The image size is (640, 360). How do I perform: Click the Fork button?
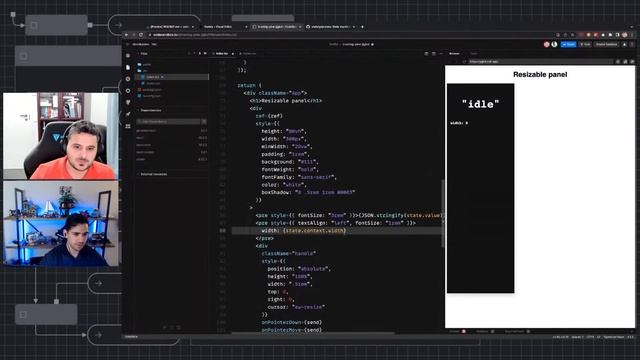click(585, 44)
